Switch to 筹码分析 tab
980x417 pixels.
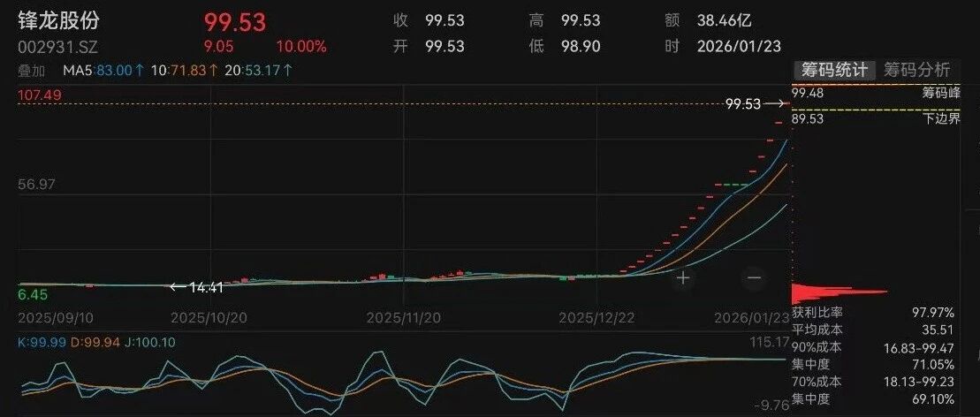[x=919, y=70]
